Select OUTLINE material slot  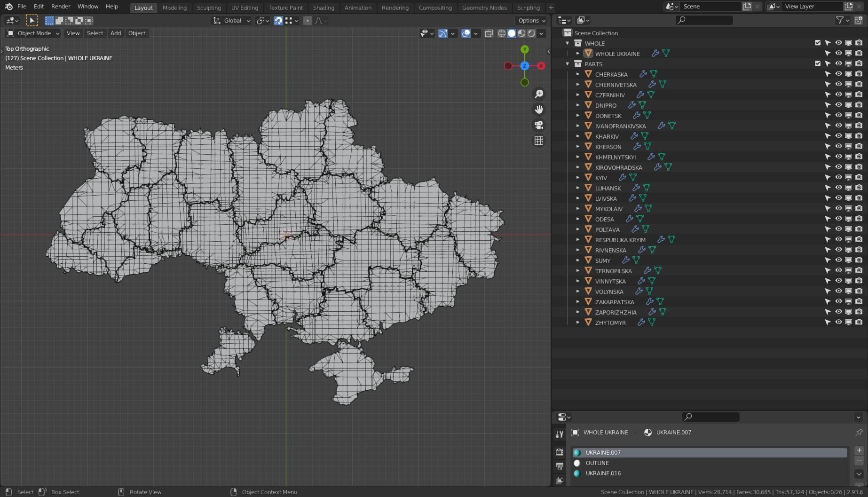coord(710,463)
